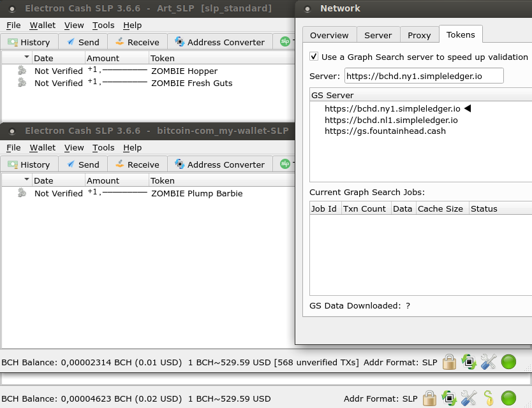
Task: Switch to Overview tab in Network dialog
Action: tap(329, 35)
